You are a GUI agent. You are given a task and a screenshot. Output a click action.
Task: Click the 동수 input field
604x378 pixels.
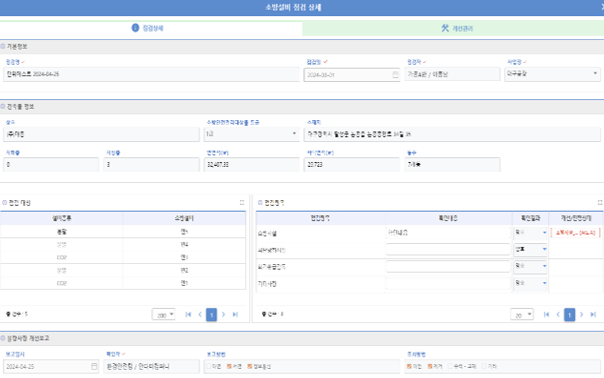452,164
